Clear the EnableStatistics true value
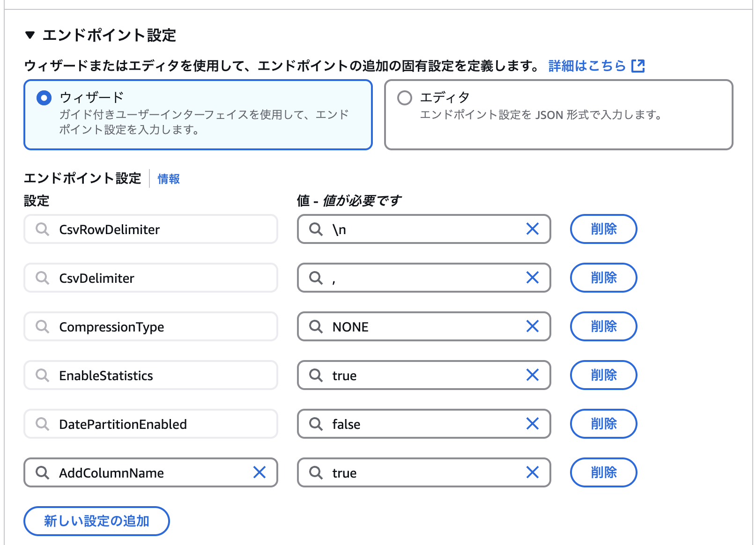This screenshot has height=545, width=756. [x=533, y=375]
